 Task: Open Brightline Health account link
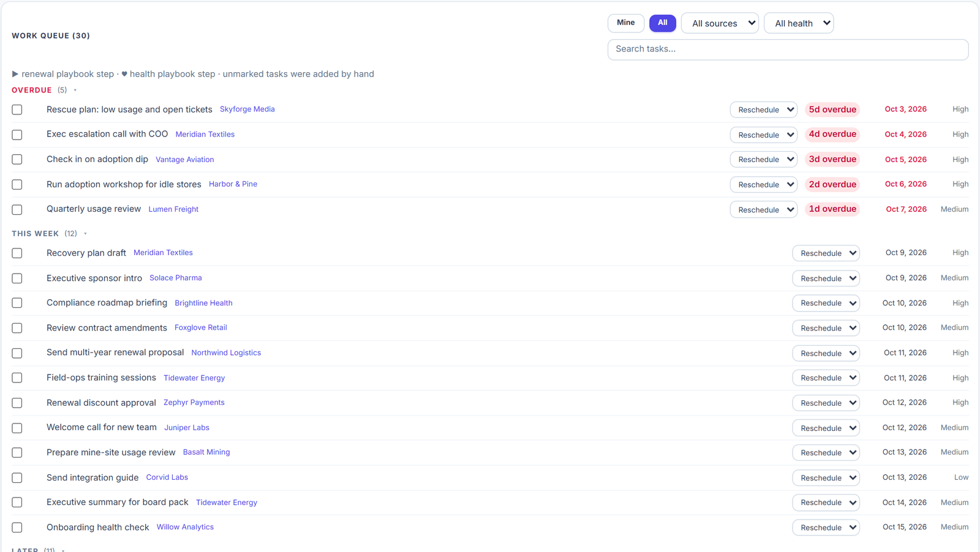[203, 302]
